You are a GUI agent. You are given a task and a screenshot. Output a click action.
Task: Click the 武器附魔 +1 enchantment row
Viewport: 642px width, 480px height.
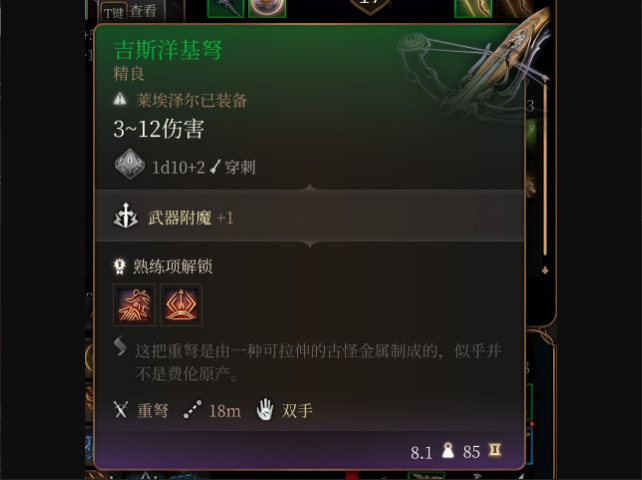[309, 216]
